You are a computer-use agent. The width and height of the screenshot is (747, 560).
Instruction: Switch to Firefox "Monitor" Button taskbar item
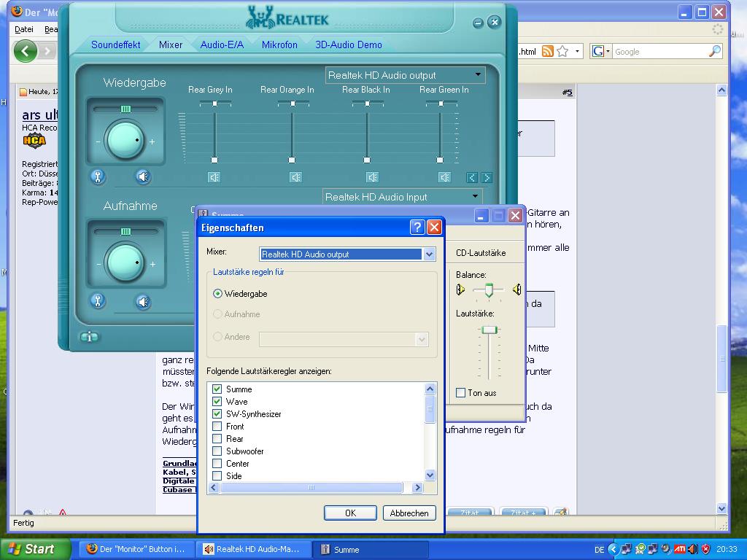136,549
